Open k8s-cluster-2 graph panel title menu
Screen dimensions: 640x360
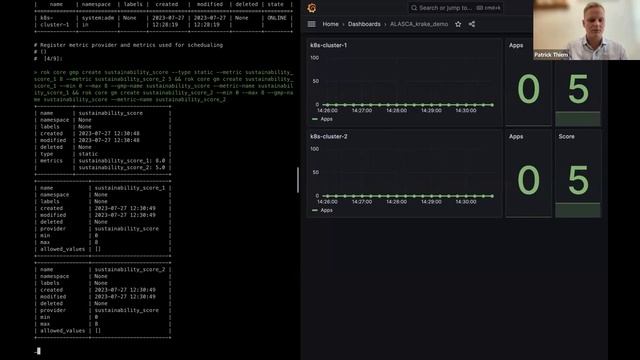click(329, 136)
